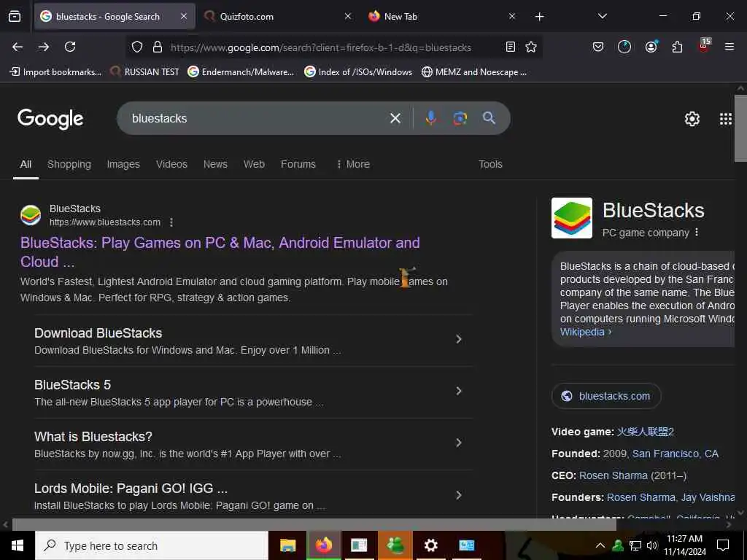Expand More search filters menu

pyautogui.click(x=353, y=164)
